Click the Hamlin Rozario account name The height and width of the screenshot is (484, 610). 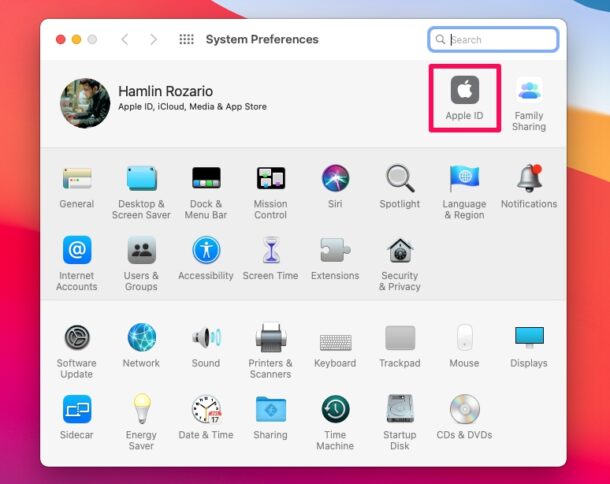point(165,91)
